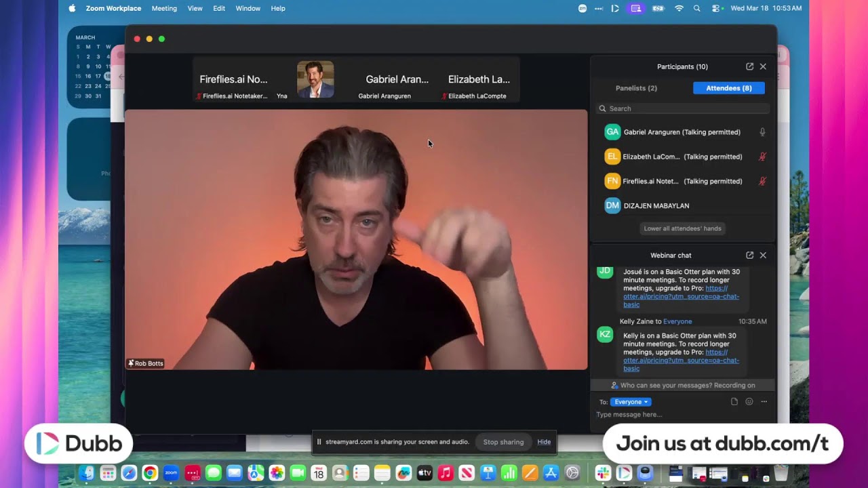Screen dimensions: 868x488
Task: Open the Apple menu
Action: 72,8
